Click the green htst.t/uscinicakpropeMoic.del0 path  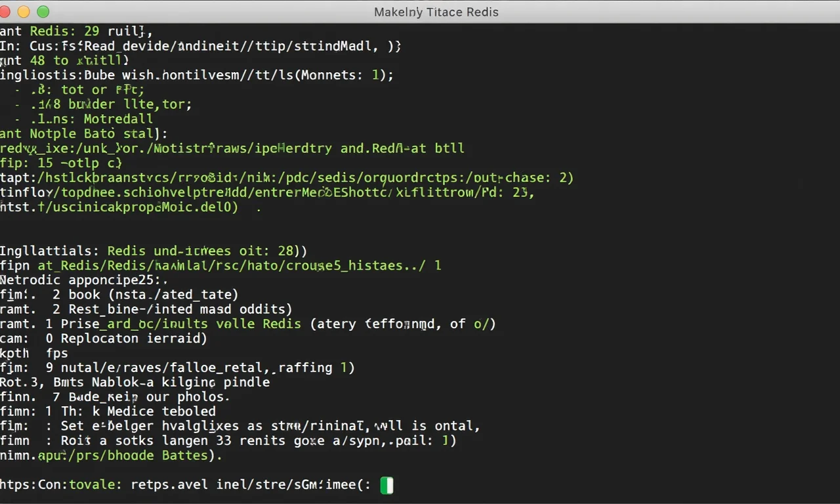[x=118, y=207]
